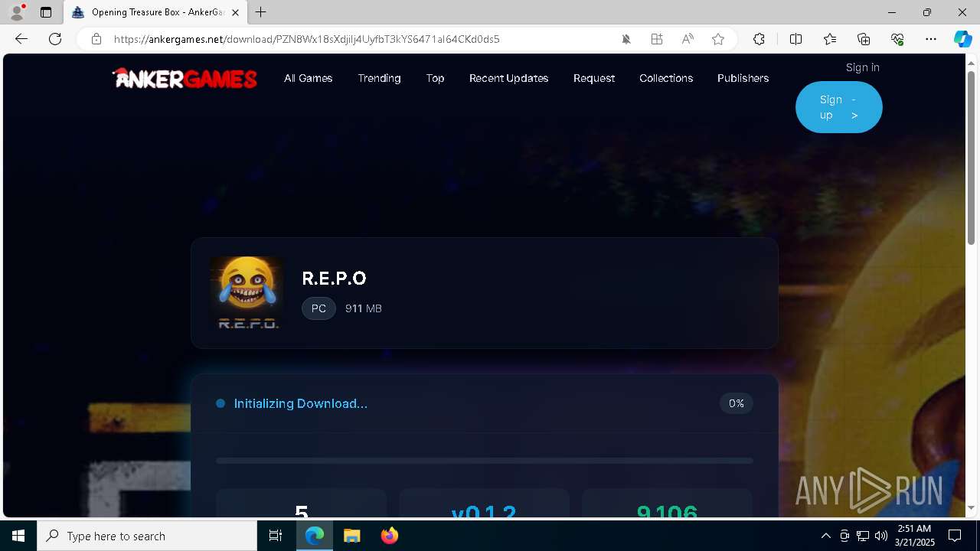
Task: Open the Copilot sidebar
Action: 962,39
